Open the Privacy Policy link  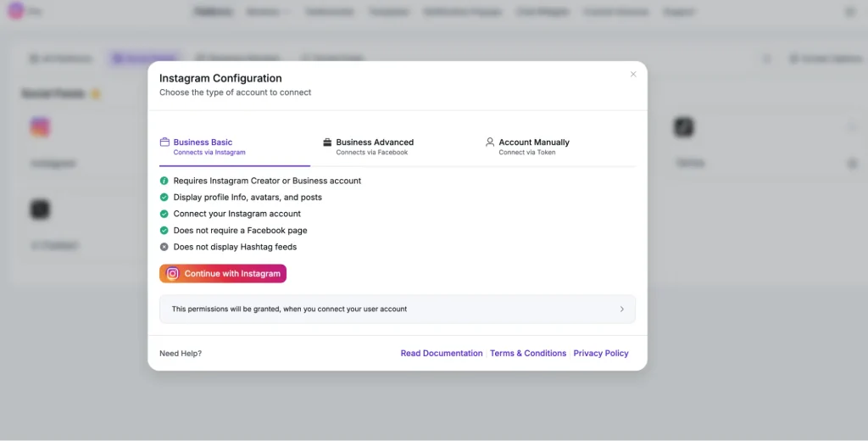(601, 354)
